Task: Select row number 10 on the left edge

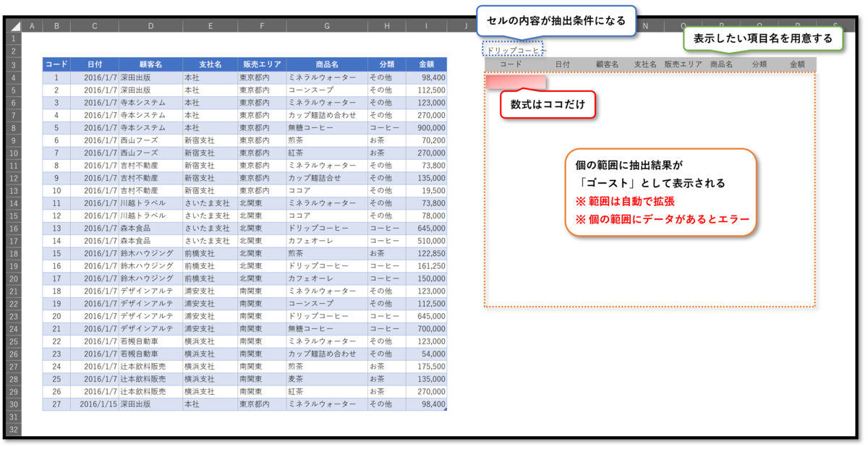Action: [x=13, y=153]
